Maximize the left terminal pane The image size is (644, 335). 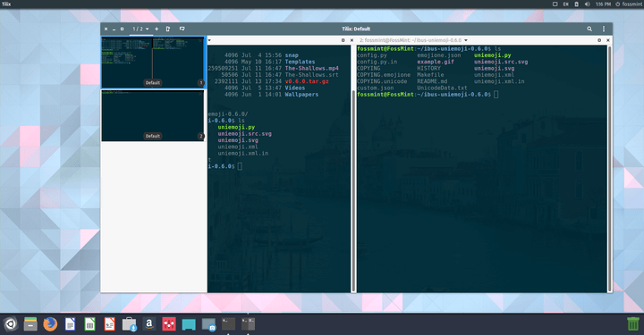343,40
